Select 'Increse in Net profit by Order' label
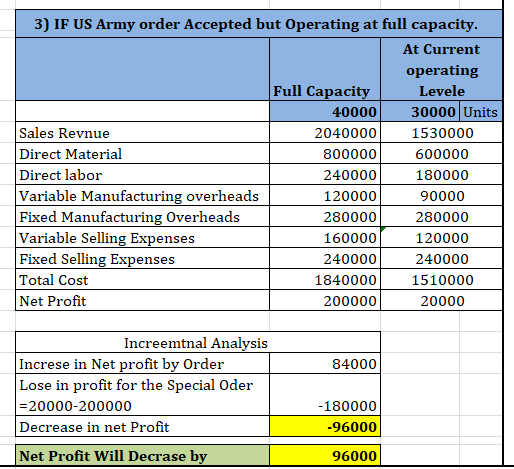 point(142,363)
